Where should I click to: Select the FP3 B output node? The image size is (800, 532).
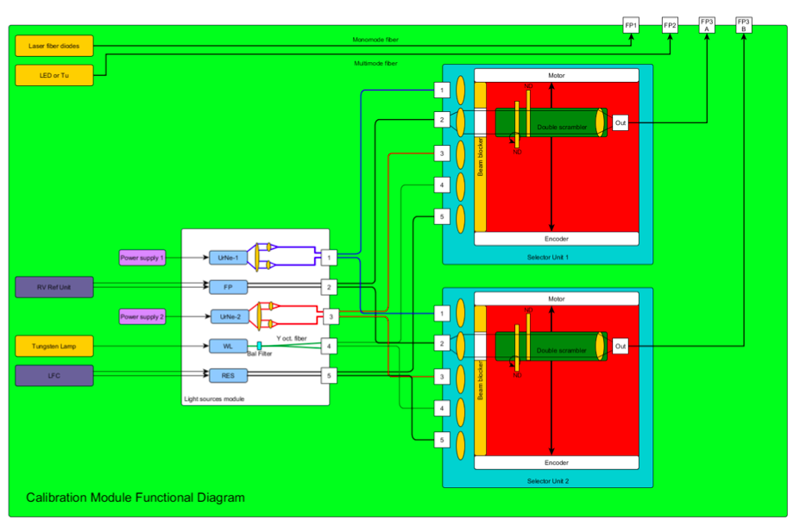tap(744, 25)
